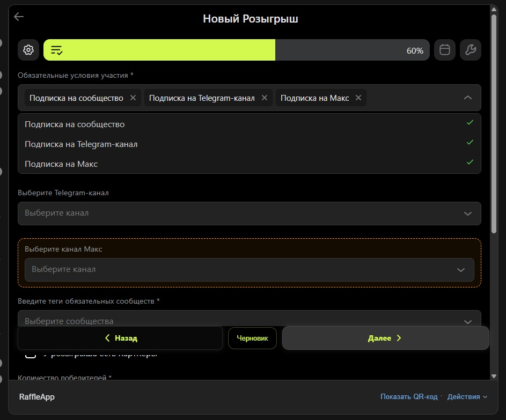
Task: Collapse the participation conditions dropdown
Action: coord(467,98)
